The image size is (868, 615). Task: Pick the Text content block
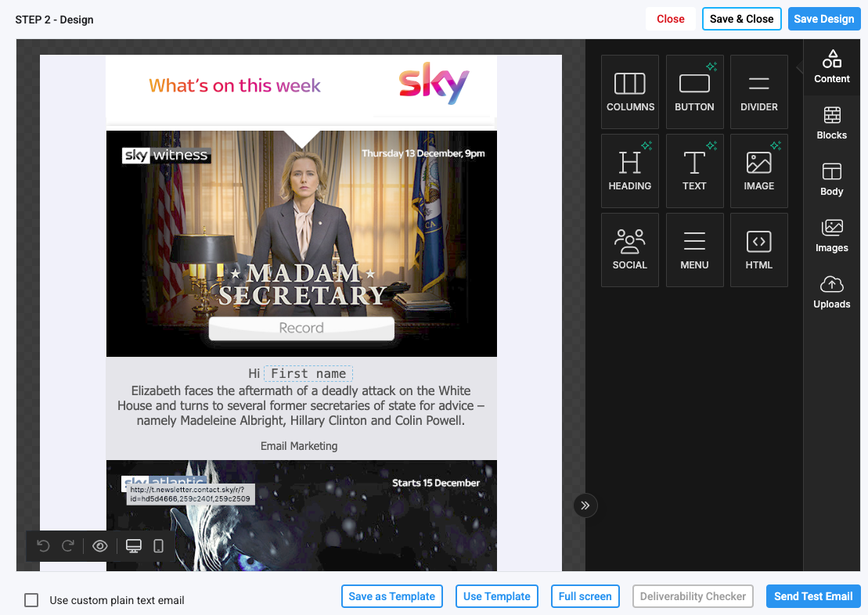(x=695, y=171)
